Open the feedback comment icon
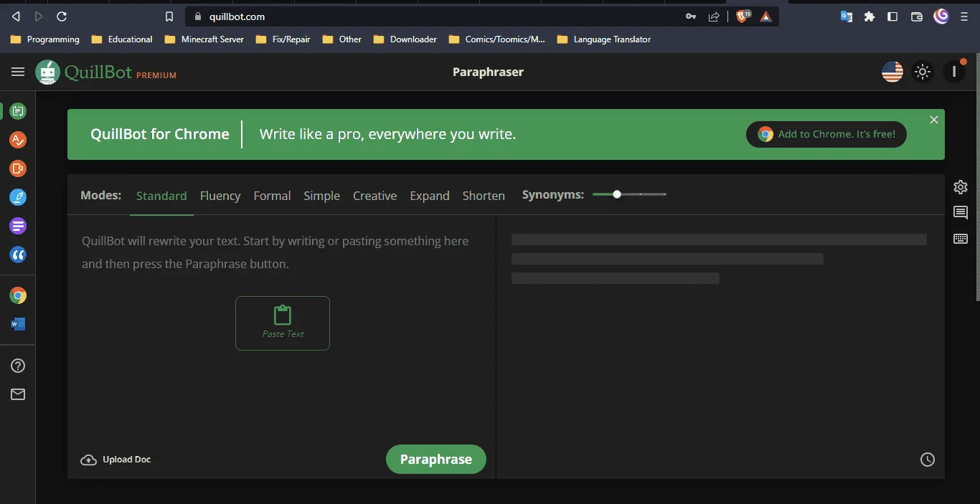This screenshot has height=504, width=980. tap(961, 212)
